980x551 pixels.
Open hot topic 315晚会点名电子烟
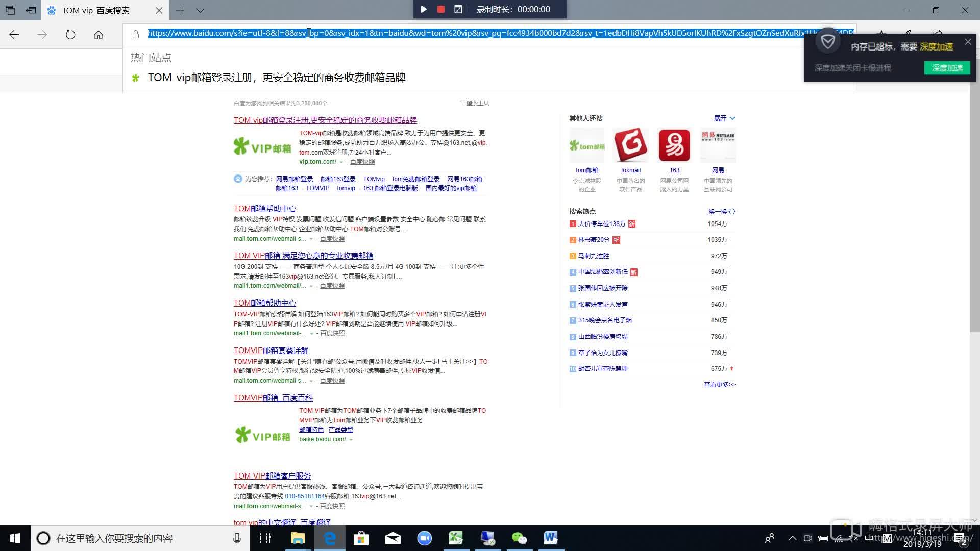605,320
